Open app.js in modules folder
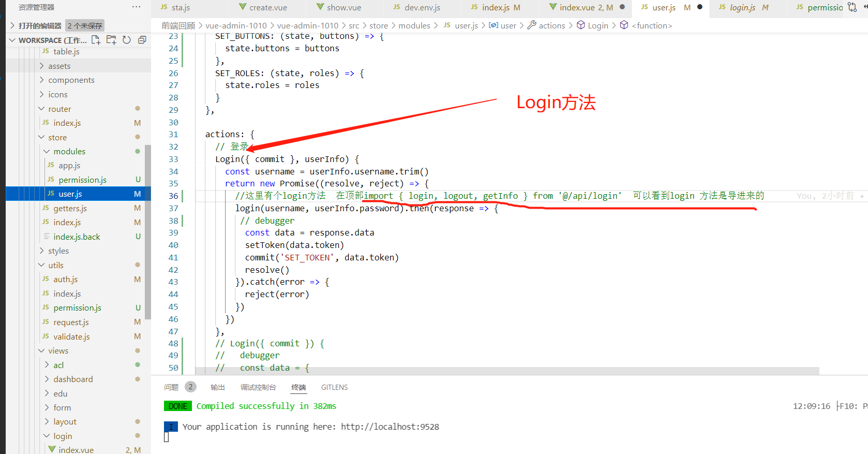This screenshot has height=454, width=868. coord(69,166)
